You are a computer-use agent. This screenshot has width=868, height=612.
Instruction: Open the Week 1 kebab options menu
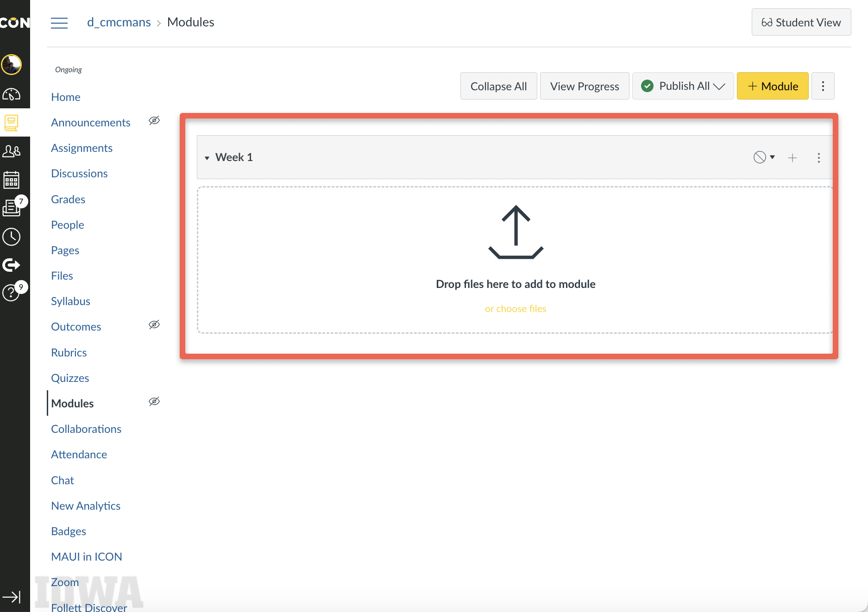[818, 157]
